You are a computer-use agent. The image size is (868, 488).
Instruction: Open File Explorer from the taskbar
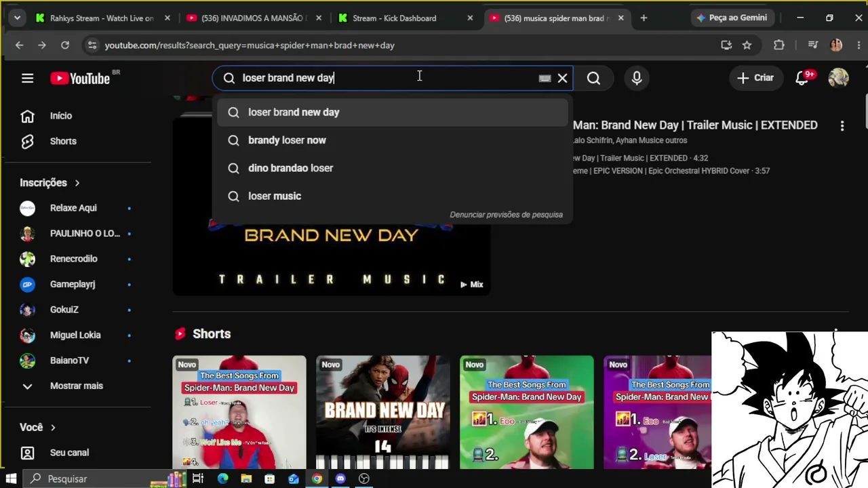point(246,479)
